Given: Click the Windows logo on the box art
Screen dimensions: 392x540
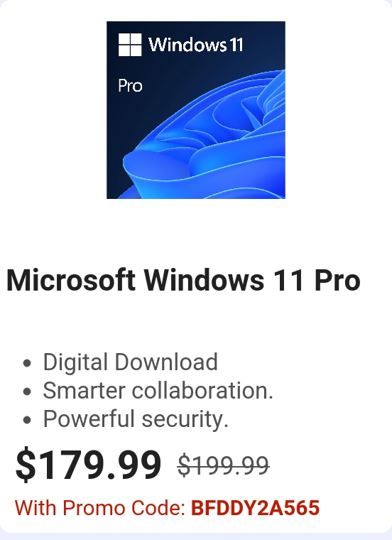Looking at the screenshot, I should pyautogui.click(x=130, y=45).
